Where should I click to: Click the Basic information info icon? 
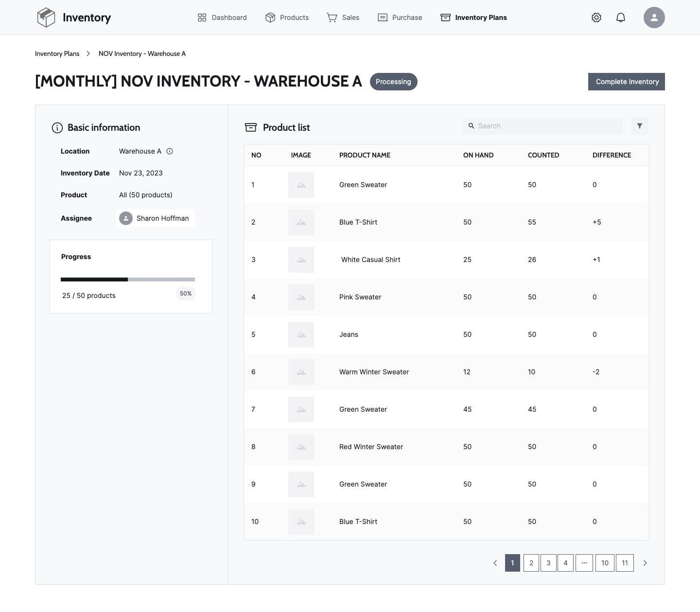point(57,128)
